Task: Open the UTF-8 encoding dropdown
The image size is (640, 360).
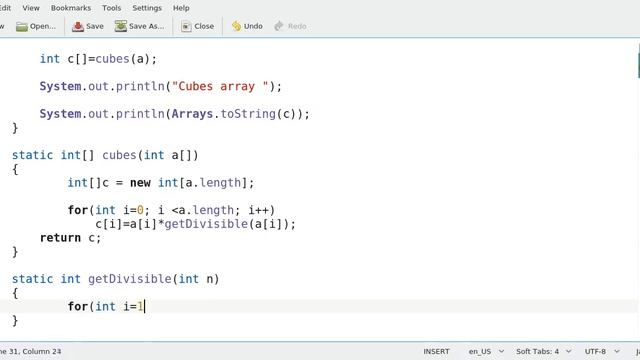Action: (x=602, y=351)
